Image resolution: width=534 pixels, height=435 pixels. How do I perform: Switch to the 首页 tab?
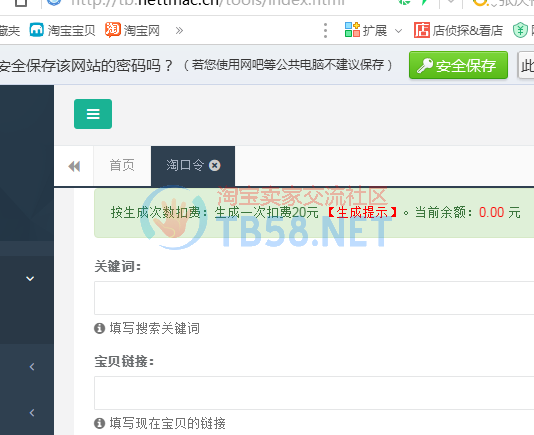(122, 166)
